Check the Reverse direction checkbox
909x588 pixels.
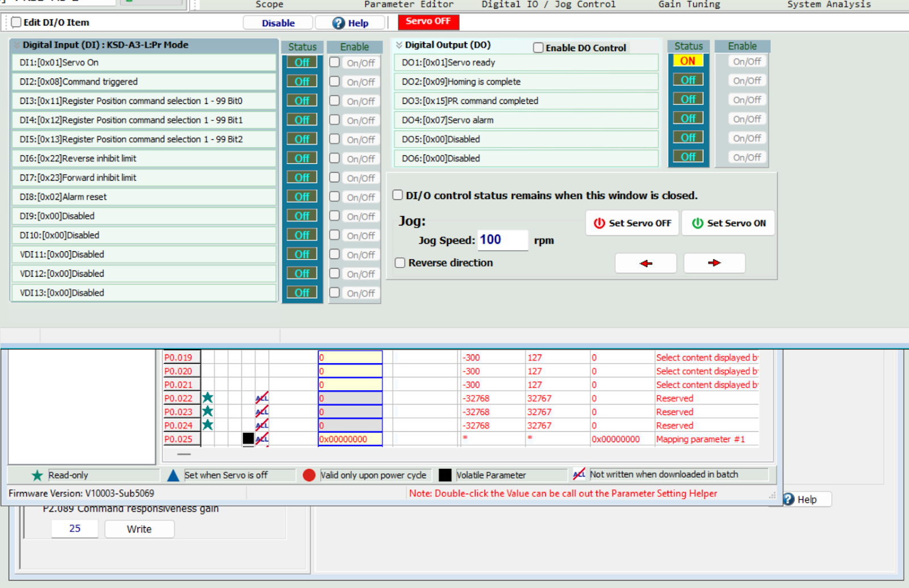pyautogui.click(x=400, y=262)
